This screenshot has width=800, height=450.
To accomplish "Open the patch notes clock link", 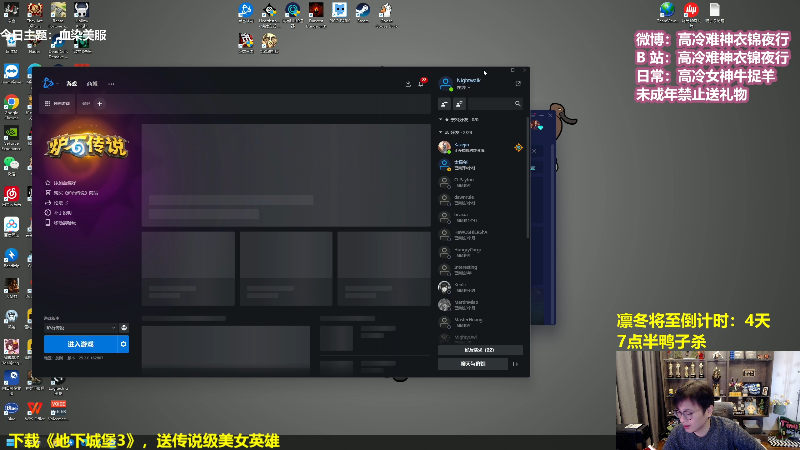I will tap(58, 213).
